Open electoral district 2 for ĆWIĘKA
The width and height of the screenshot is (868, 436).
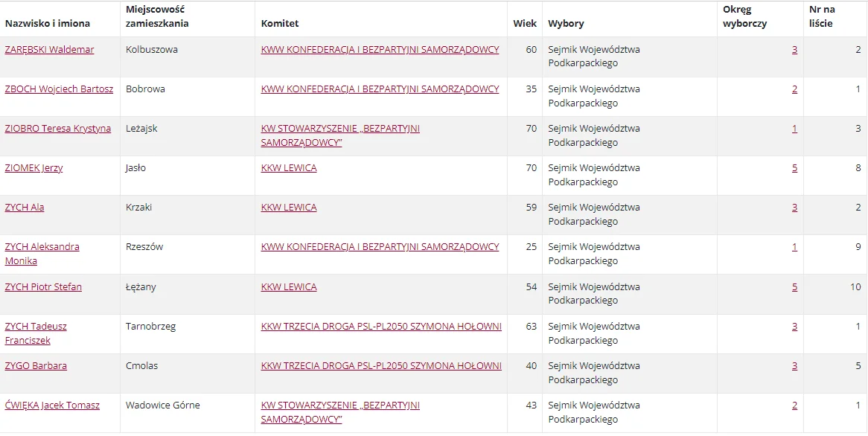[794, 405]
